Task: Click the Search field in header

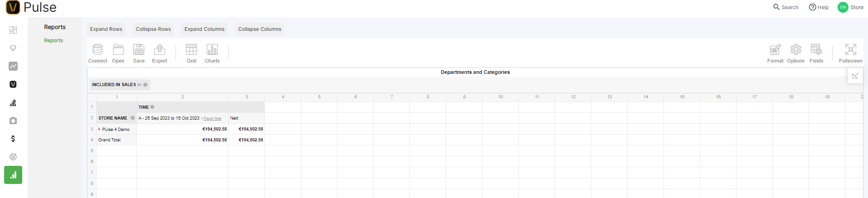Action: (786, 7)
